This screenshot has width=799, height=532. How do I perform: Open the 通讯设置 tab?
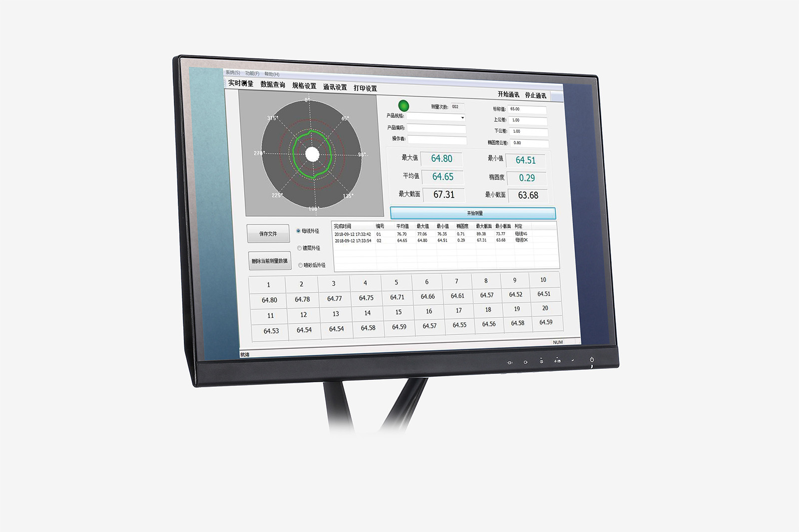pyautogui.click(x=335, y=87)
